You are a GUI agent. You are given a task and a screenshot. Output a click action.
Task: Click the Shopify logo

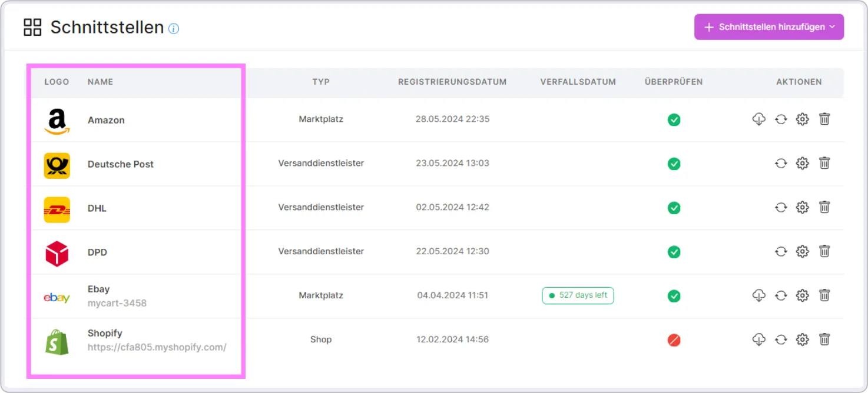click(57, 342)
